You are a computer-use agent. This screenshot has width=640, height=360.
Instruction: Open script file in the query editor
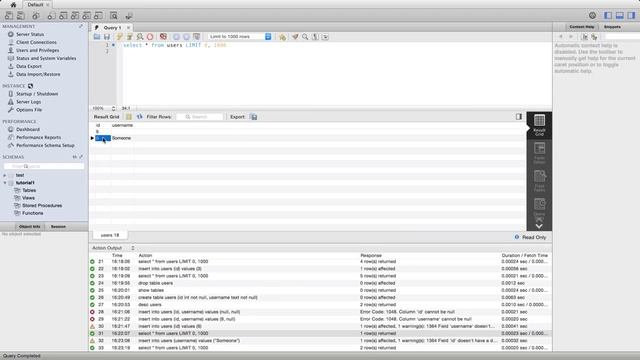[x=97, y=37]
